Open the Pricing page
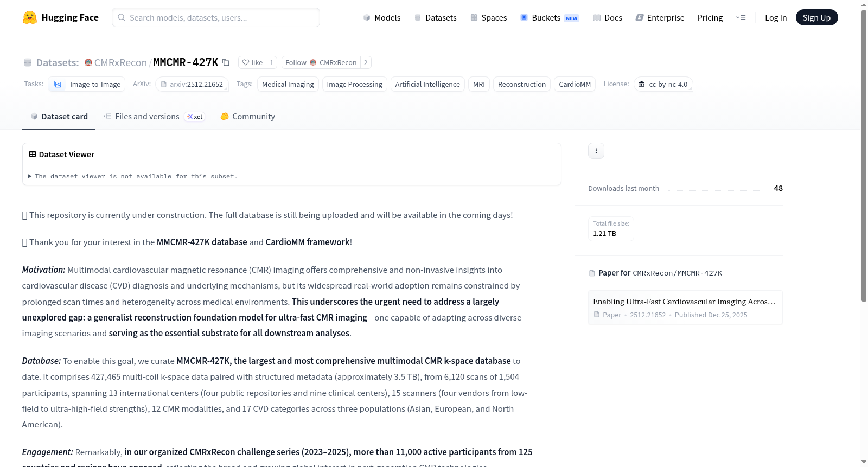868x467 pixels. coord(710,18)
